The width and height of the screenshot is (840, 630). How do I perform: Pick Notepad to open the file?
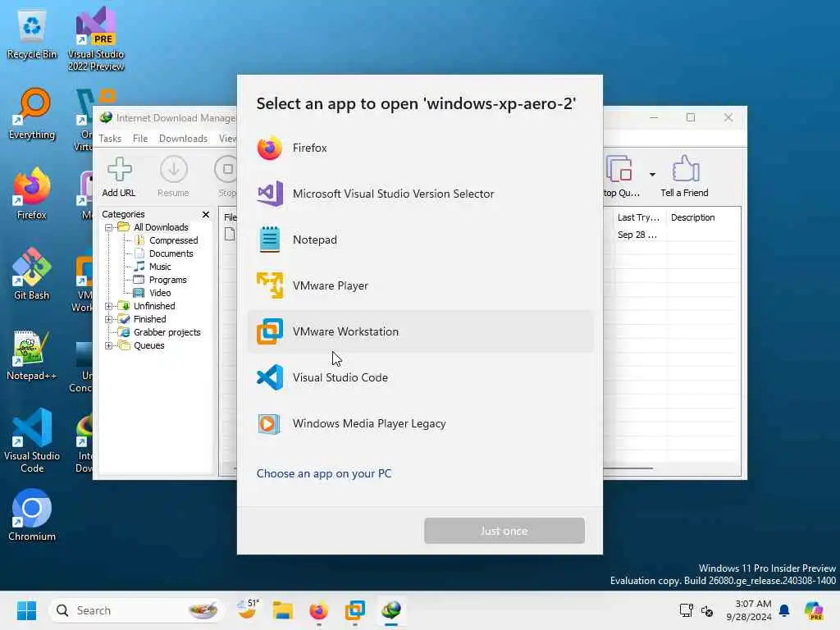[x=420, y=240]
